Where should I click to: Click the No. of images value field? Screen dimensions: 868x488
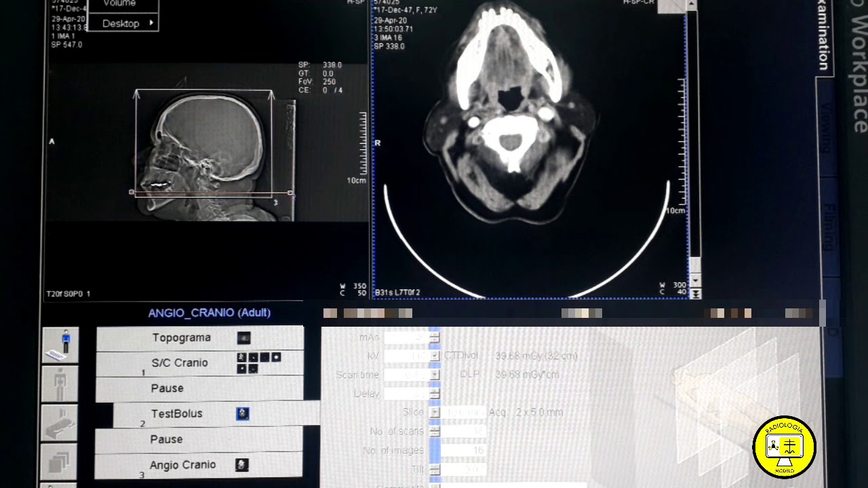point(465,450)
